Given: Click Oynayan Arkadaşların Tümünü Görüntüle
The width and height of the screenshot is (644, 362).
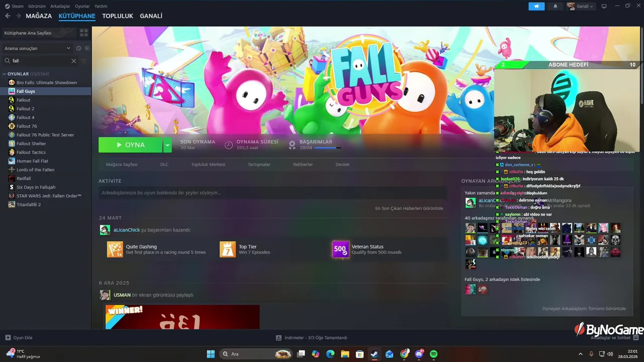Looking at the screenshot, I should [x=584, y=309].
